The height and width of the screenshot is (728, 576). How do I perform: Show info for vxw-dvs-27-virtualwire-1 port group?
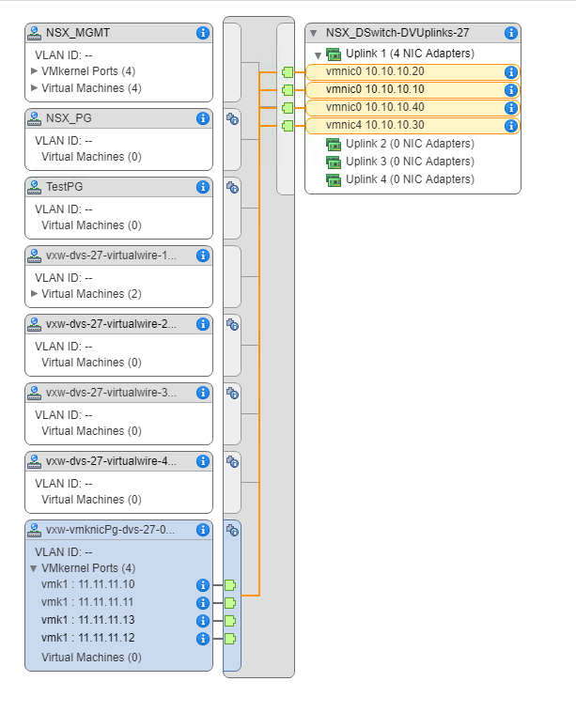[203, 256]
